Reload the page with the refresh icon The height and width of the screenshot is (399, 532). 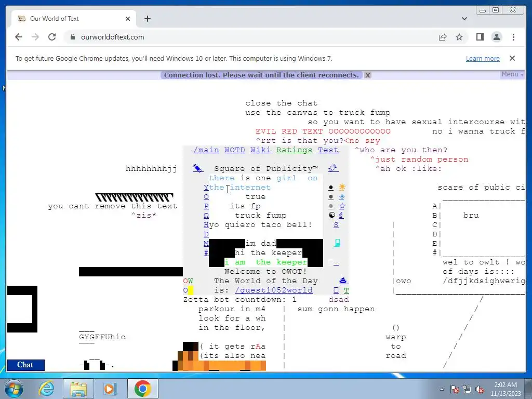click(52, 37)
